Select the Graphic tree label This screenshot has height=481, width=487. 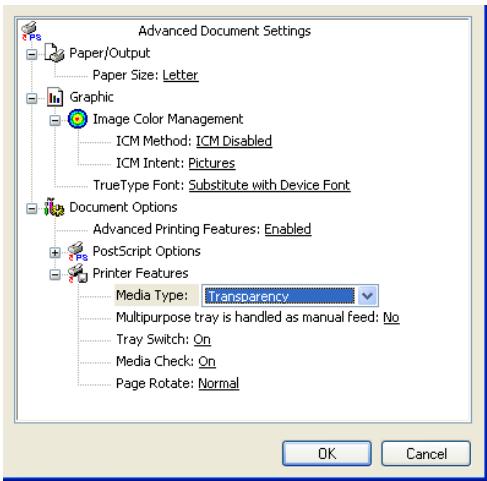pos(91,97)
